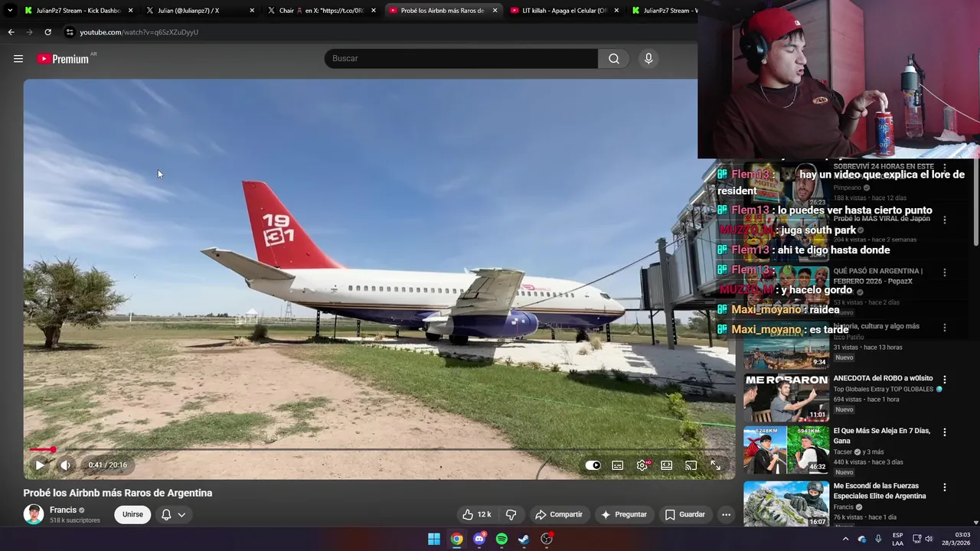Open options menu for El Que Más Se Aleja

(944, 432)
